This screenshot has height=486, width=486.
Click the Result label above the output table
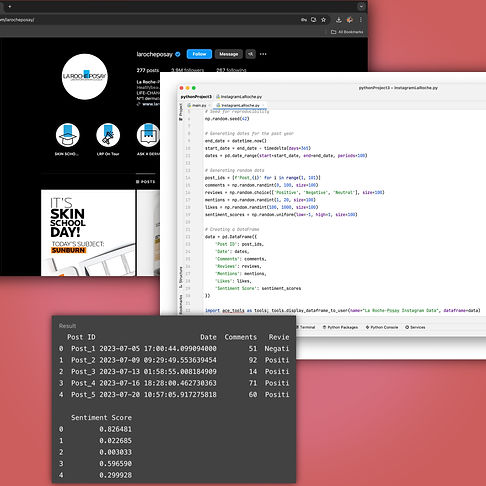click(67, 326)
